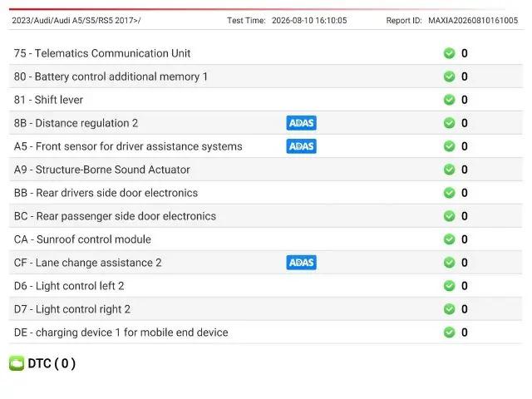Click ADAS badge for Front sensor row
The width and height of the screenshot is (532, 399).
[x=301, y=146]
